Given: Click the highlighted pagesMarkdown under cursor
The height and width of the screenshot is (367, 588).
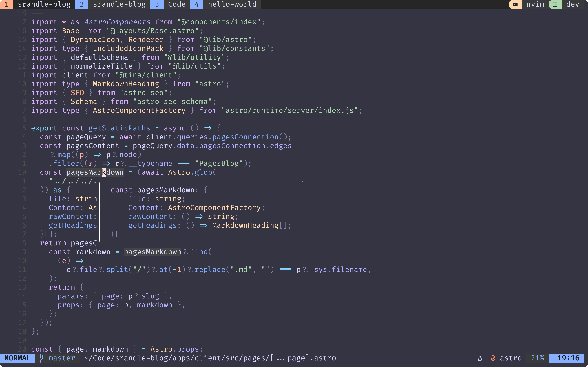Looking at the screenshot, I should [x=95, y=172].
